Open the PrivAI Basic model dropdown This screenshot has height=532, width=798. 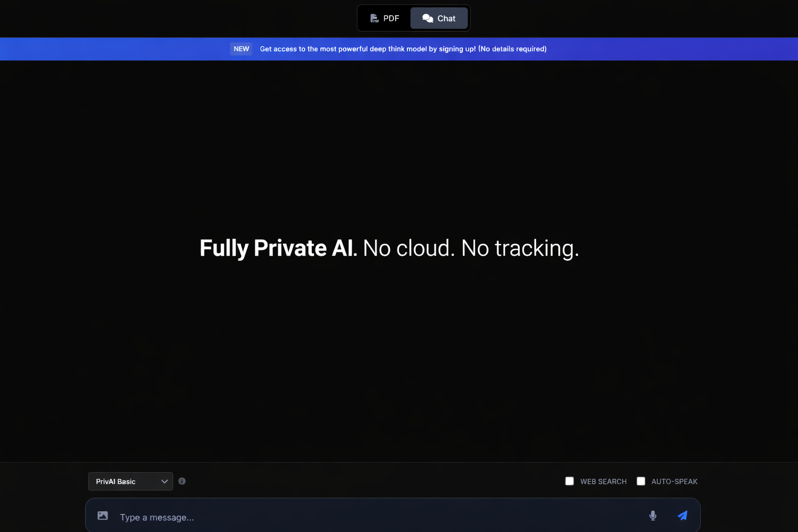(130, 481)
